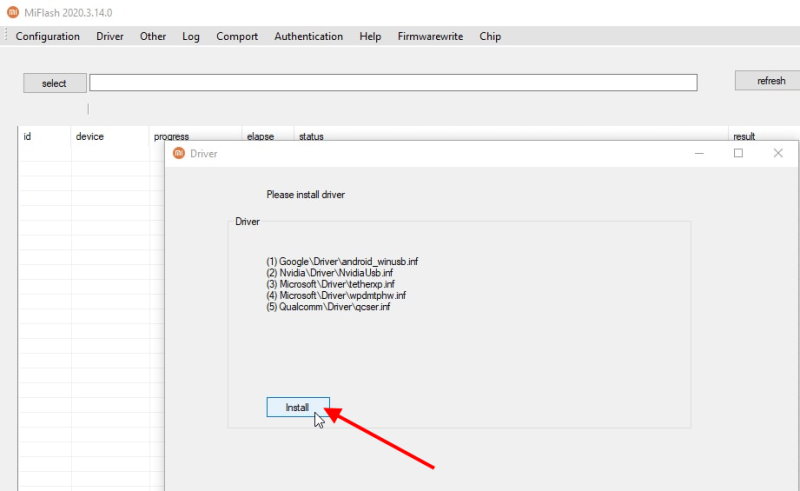Close the Driver dialog
Screen dimensions: 800x491
coord(778,153)
